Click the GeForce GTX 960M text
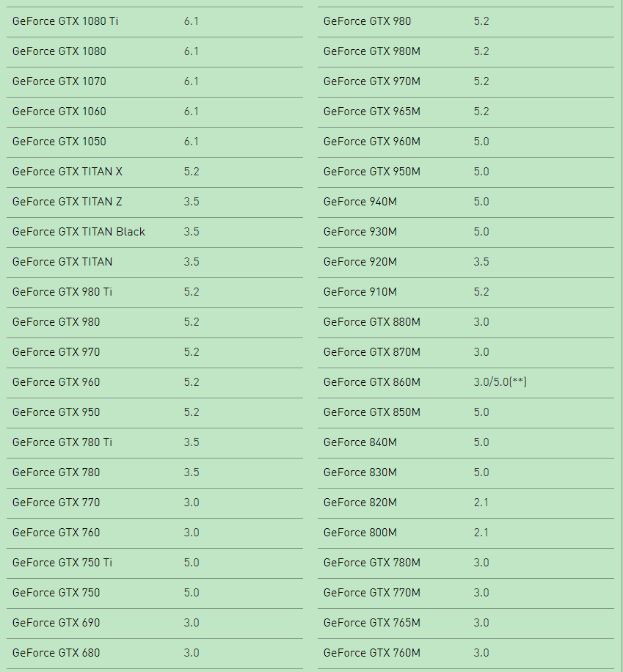This screenshot has width=623, height=672. 372,142
